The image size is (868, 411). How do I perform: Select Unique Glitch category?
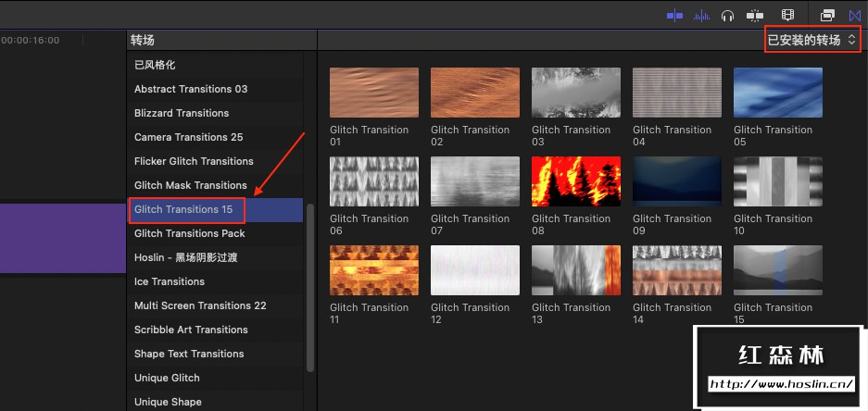[215, 378]
